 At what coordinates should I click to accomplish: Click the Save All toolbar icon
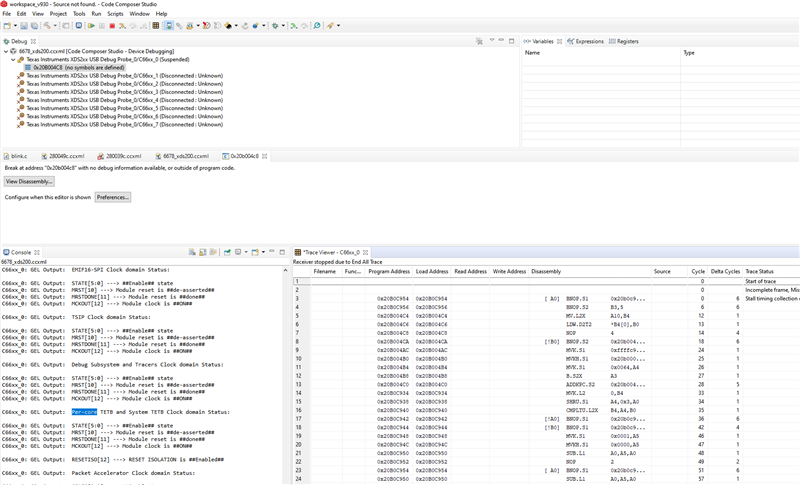click(x=34, y=25)
